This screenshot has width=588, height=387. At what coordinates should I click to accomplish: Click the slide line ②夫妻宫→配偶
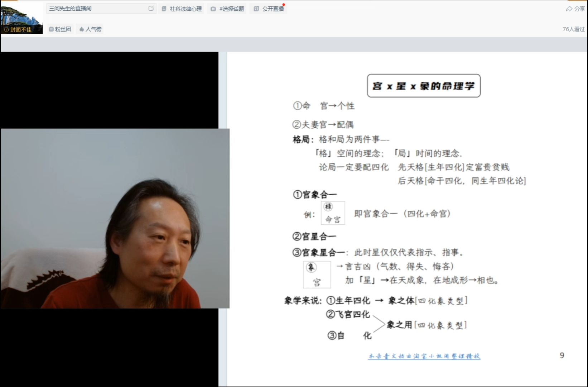point(323,124)
